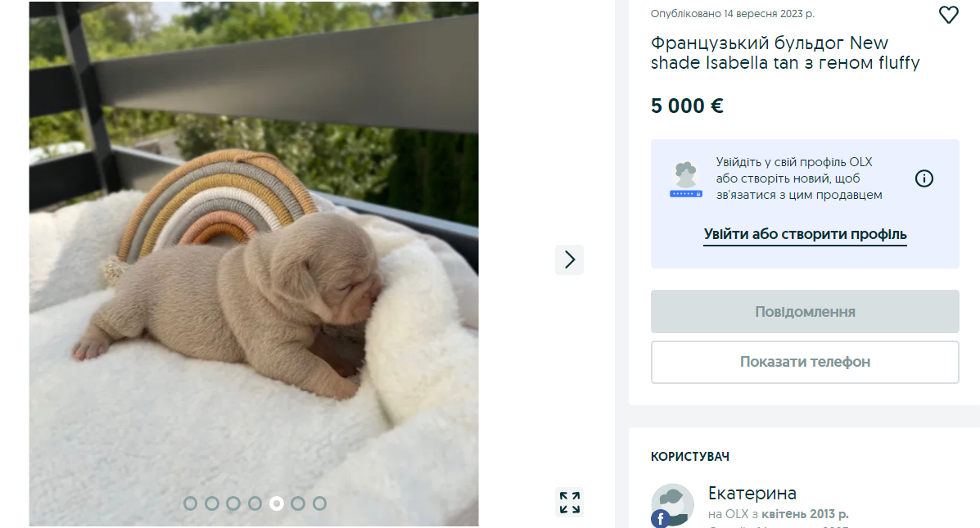Add listing to favorites with heart icon
Screen dimensions: 980x528
coord(948,15)
